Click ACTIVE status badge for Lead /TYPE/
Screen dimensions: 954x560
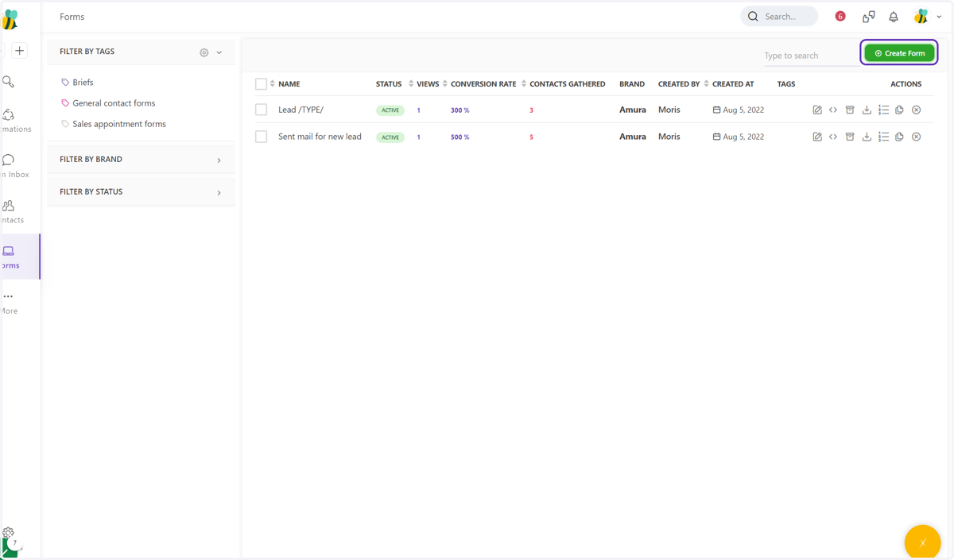point(390,110)
